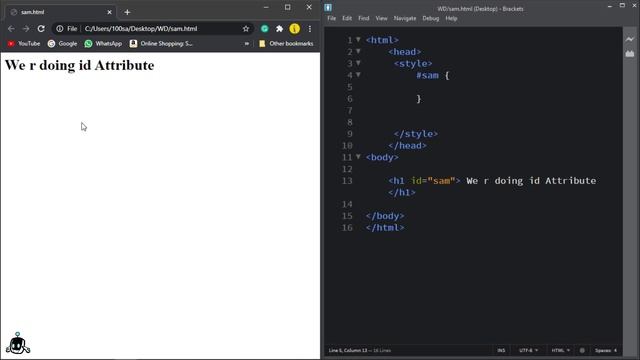The image size is (640, 360).
Task: Show hidden bookmarks via double-chevron
Action: pyautogui.click(x=247, y=44)
